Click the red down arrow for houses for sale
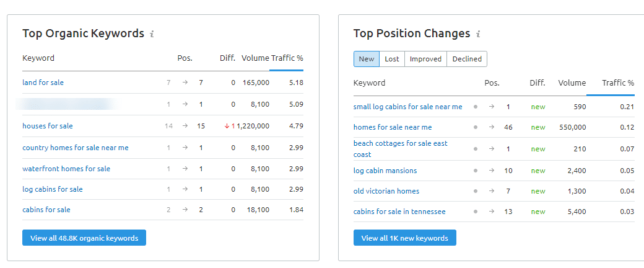 [x=226, y=126]
